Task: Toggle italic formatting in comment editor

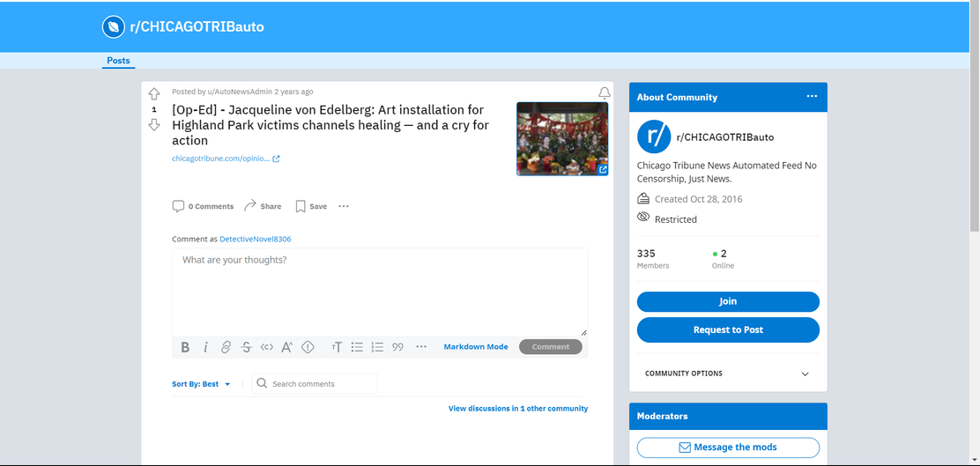Action: (205, 347)
